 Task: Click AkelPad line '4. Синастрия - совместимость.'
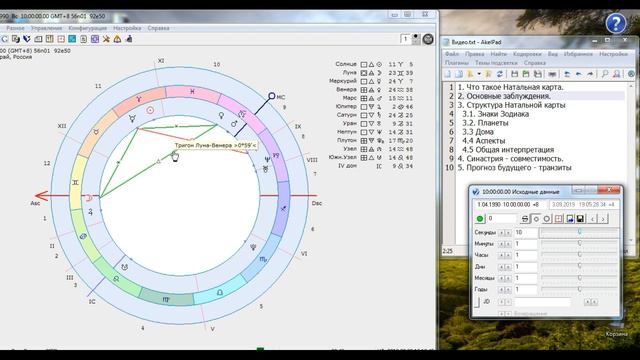tap(510, 159)
